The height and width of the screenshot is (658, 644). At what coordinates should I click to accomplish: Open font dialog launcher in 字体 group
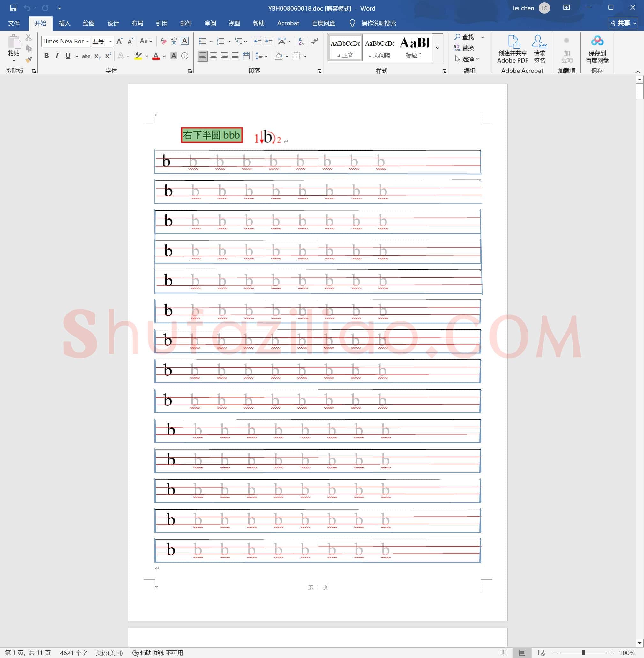[190, 71]
